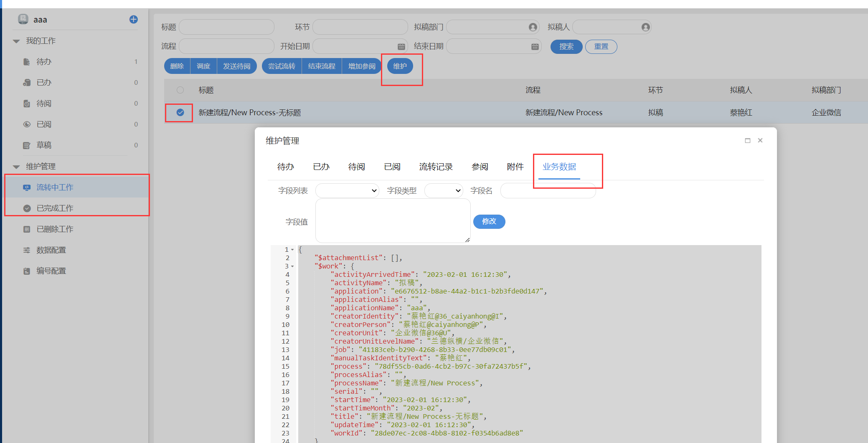Click the blue plus icon beside aaa
This screenshot has height=443, width=868.
coord(134,20)
